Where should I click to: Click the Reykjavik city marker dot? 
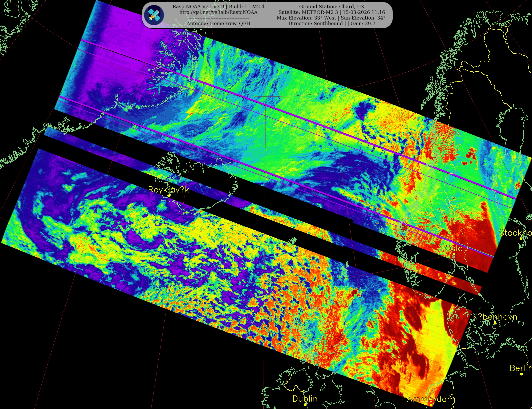click(x=169, y=195)
